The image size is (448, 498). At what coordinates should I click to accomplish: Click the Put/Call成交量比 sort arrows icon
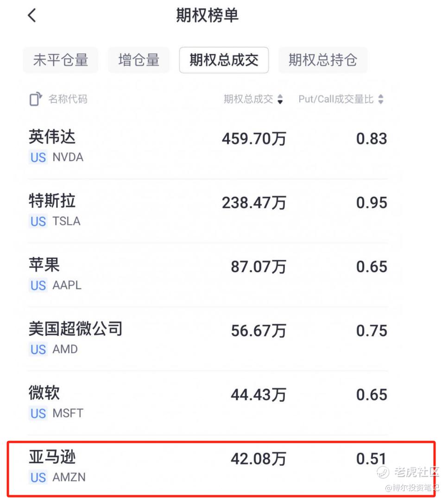tap(381, 99)
